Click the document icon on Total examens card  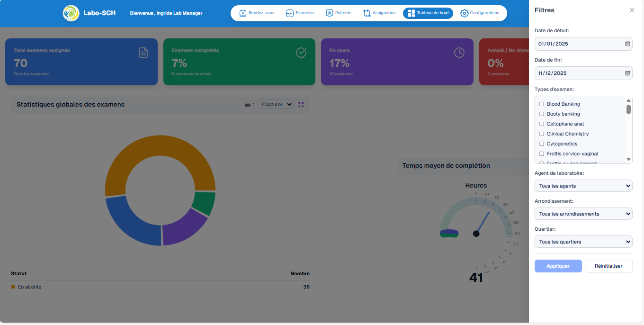pyautogui.click(x=143, y=53)
